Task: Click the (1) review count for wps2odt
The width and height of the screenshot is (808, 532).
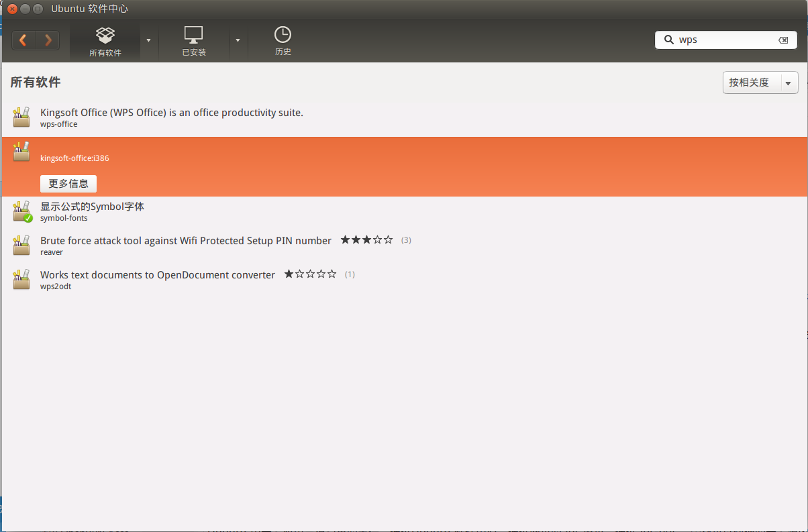Action: pyautogui.click(x=350, y=274)
